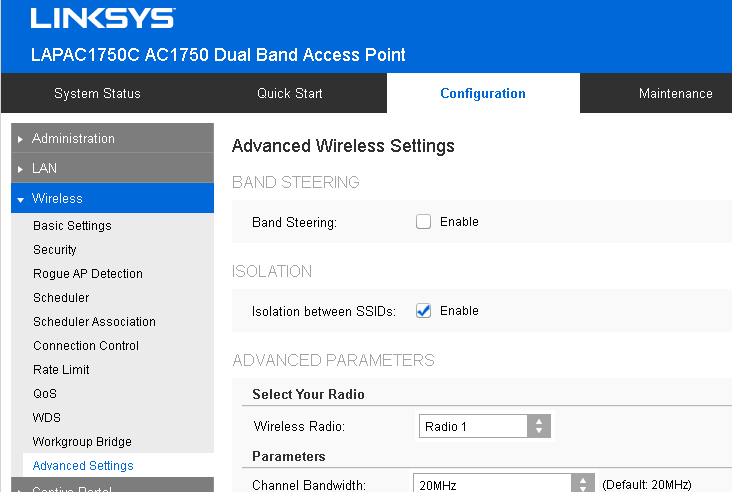Open Scheduler Association page

94,322
